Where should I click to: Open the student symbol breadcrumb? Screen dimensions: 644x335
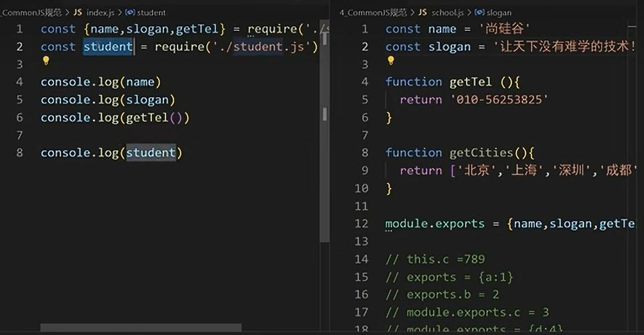151,12
